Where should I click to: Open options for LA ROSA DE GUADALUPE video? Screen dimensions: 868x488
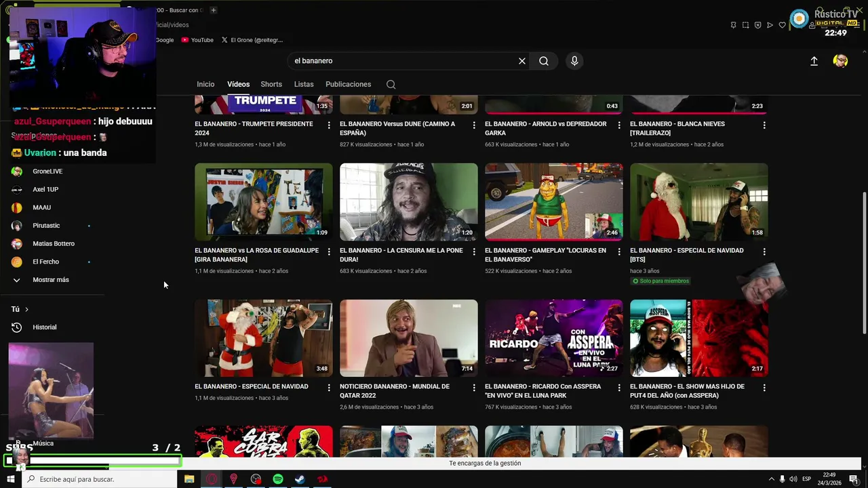pos(329,251)
